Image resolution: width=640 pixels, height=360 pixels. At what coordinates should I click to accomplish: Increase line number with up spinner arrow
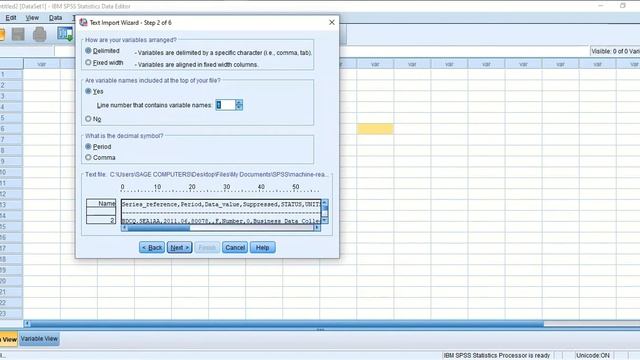coord(239,102)
